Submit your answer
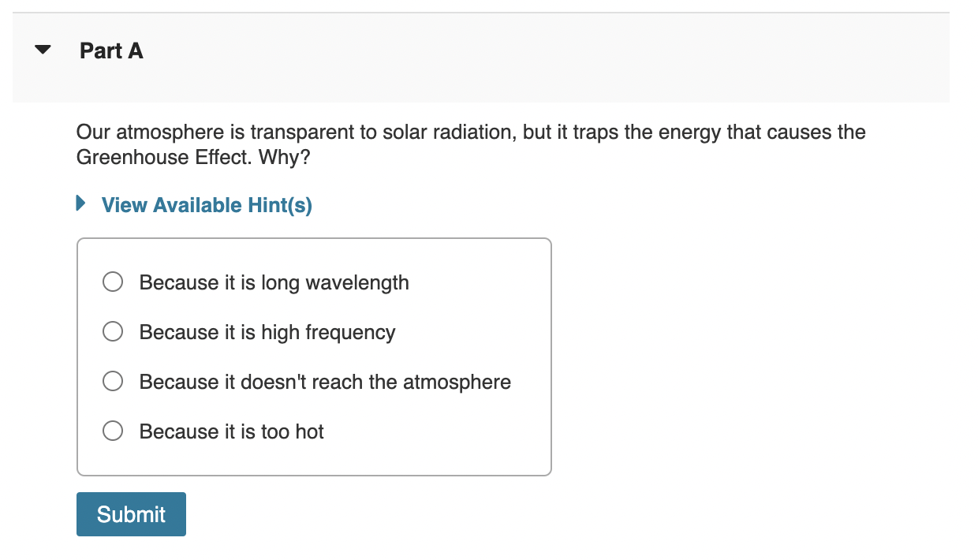 [x=131, y=513]
